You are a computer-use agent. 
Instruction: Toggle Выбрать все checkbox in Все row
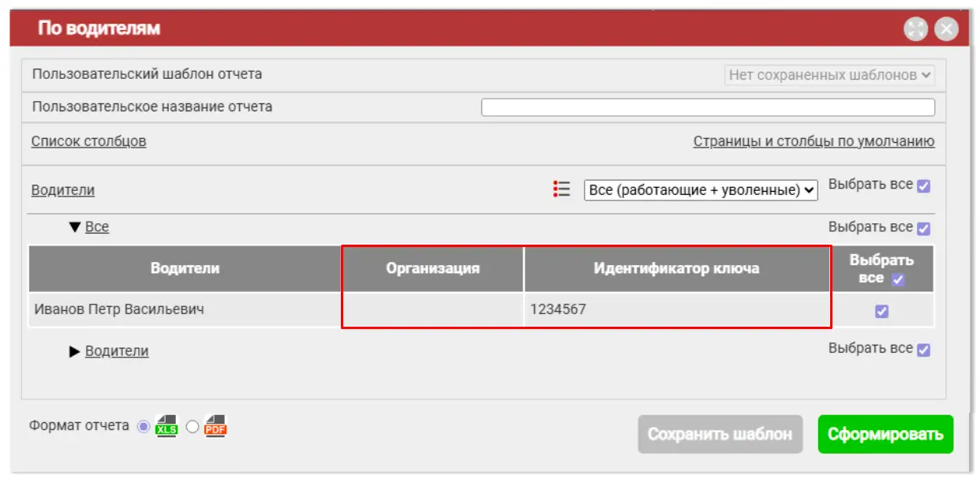[924, 229]
